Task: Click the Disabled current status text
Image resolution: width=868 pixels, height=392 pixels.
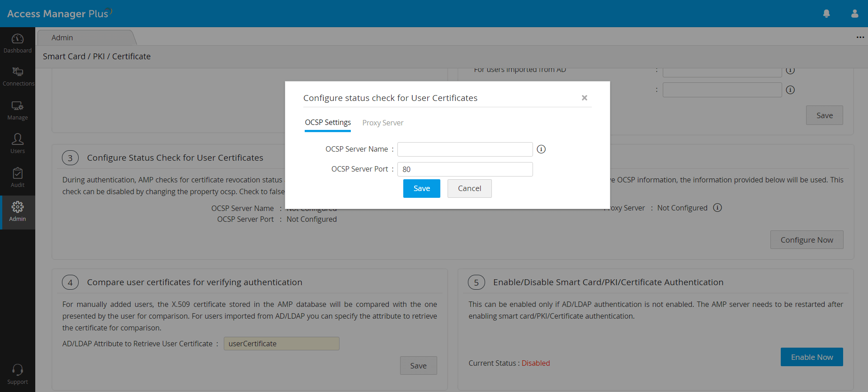Action: [x=536, y=363]
